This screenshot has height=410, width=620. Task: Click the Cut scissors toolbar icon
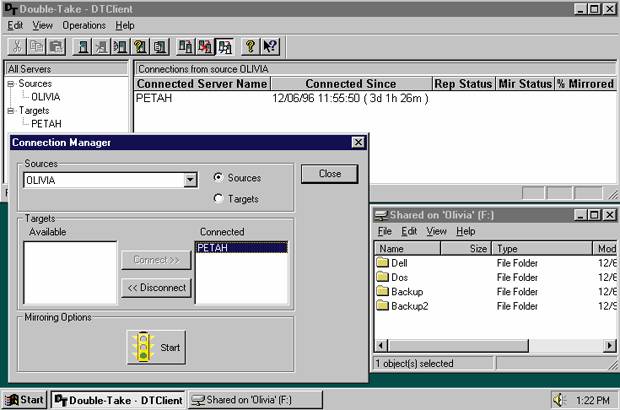17,46
